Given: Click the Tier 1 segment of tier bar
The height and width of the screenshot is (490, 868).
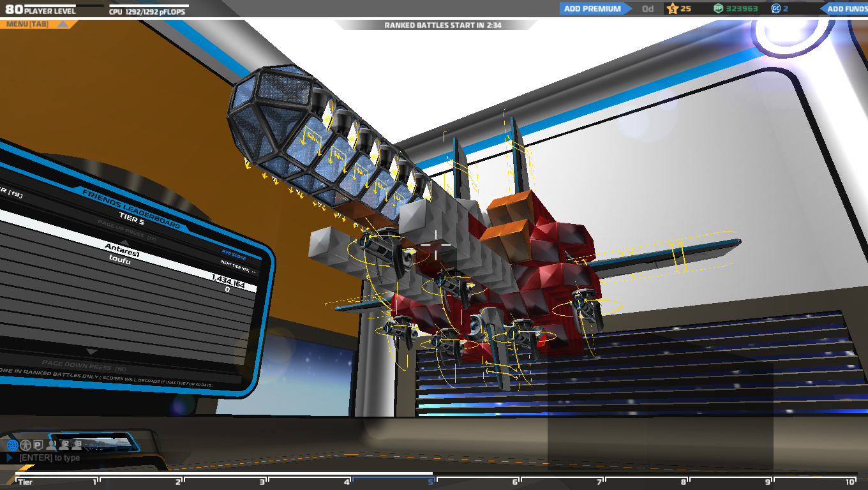Looking at the screenshot, I should click(57, 479).
